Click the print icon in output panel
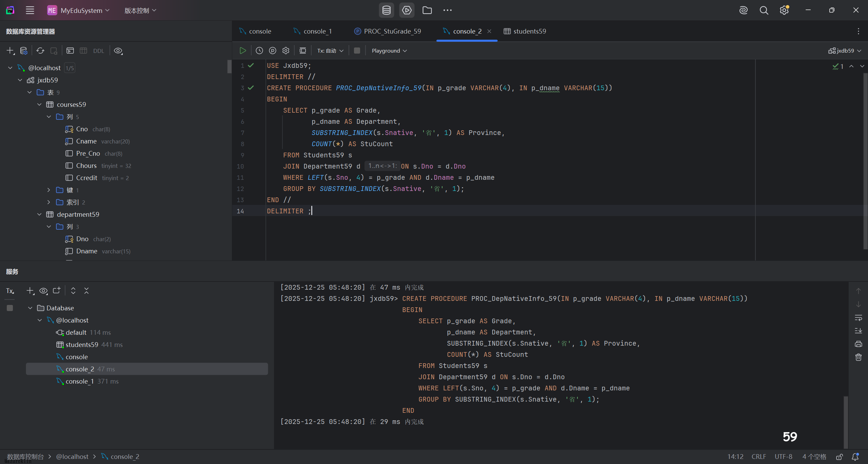The height and width of the screenshot is (464, 868). coord(858,344)
